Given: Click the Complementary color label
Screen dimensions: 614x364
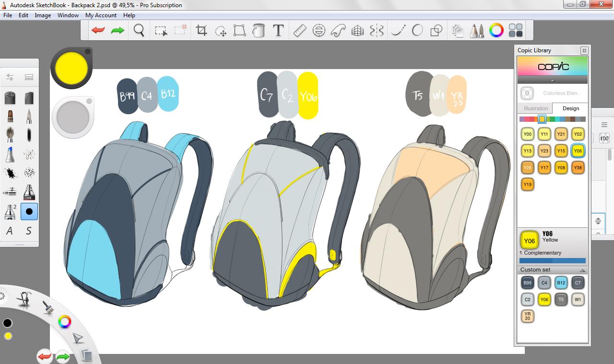Looking at the screenshot, I should pyautogui.click(x=542, y=253).
